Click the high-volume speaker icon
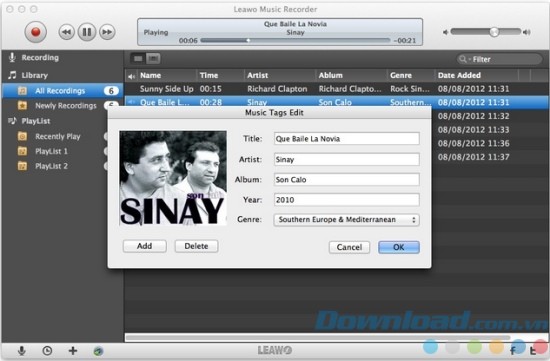This screenshot has height=361, width=550. click(x=526, y=32)
